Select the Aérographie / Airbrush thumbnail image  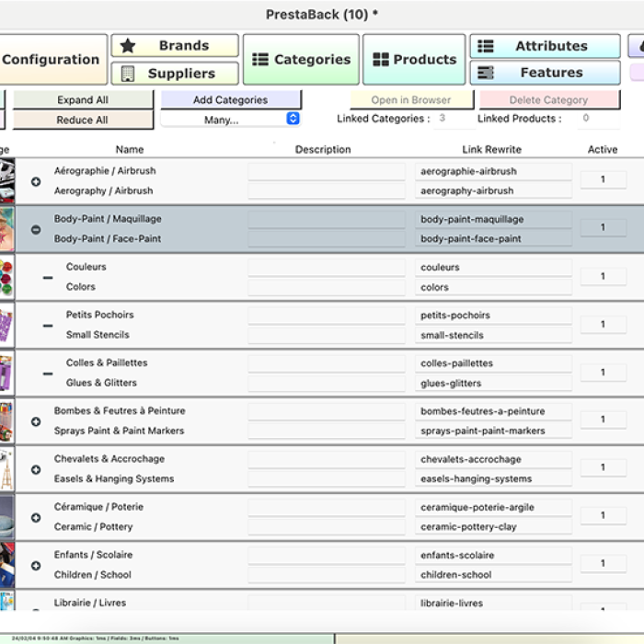(7, 181)
